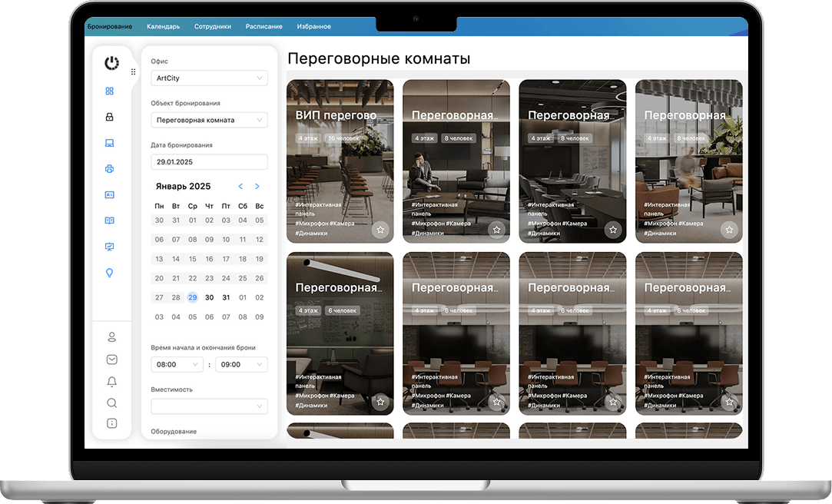Select date 30 in January calendar
The height and width of the screenshot is (504, 832).
(x=209, y=297)
